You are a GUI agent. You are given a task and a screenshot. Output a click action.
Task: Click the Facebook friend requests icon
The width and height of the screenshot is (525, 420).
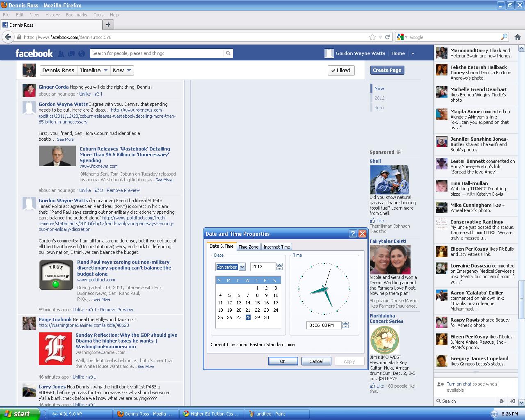coord(61,54)
